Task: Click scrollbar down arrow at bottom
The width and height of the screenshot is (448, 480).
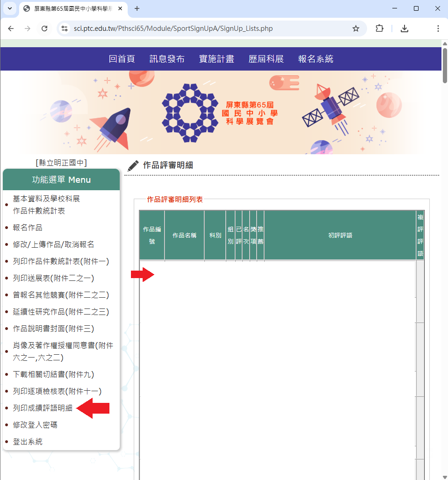Action: [x=445, y=477]
